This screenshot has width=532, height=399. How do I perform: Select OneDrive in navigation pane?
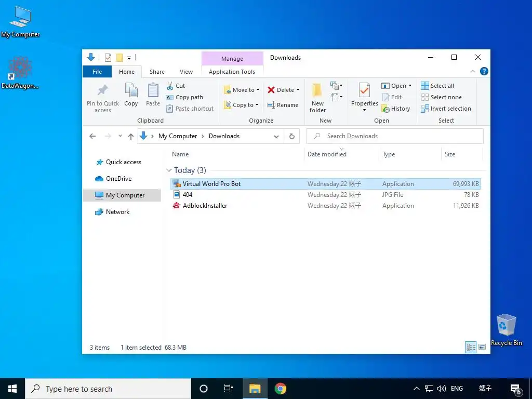pyautogui.click(x=113, y=179)
